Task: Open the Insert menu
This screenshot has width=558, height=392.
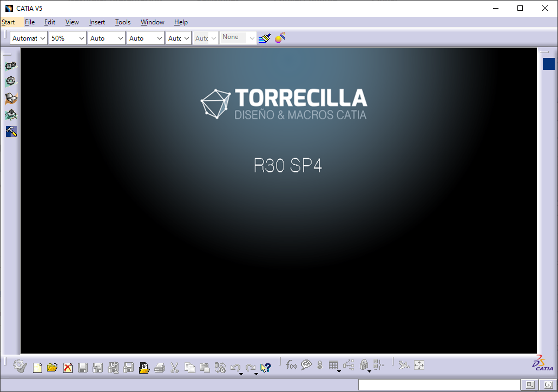Action: pyautogui.click(x=97, y=22)
